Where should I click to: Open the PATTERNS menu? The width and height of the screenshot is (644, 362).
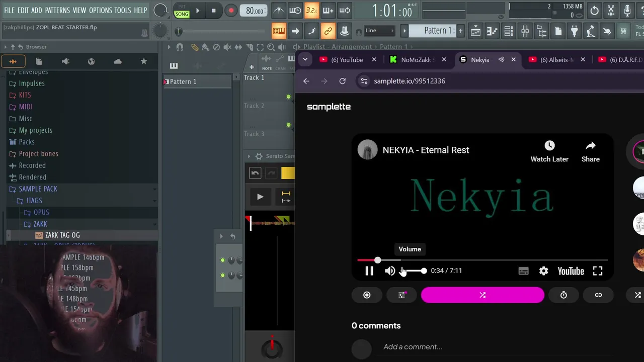pyautogui.click(x=57, y=10)
